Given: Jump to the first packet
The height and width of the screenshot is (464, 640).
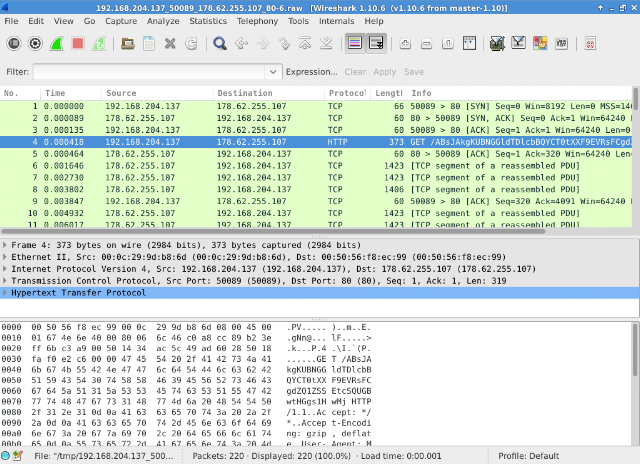Looking at the screenshot, I should tap(305, 43).
